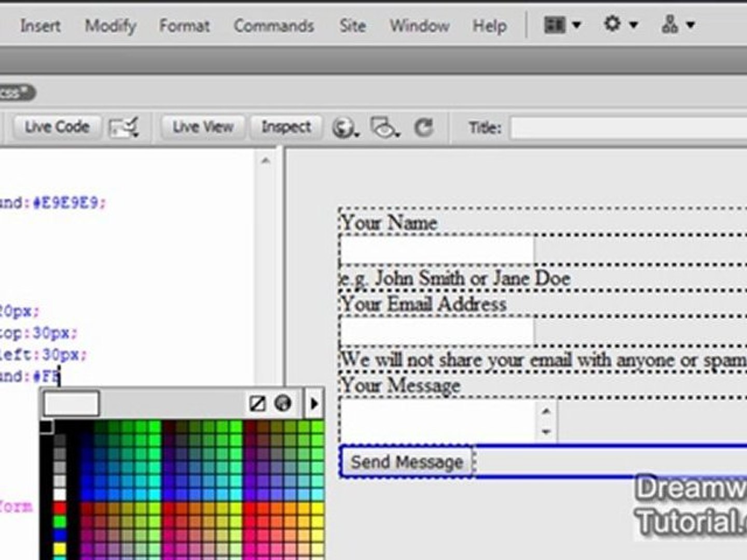Open the Window menu

(420, 25)
